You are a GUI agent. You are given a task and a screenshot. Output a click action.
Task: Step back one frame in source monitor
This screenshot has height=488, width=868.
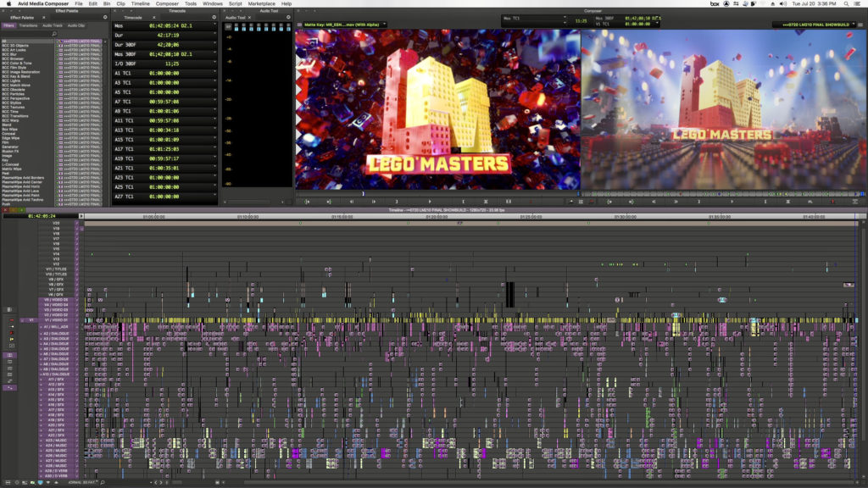pos(352,202)
